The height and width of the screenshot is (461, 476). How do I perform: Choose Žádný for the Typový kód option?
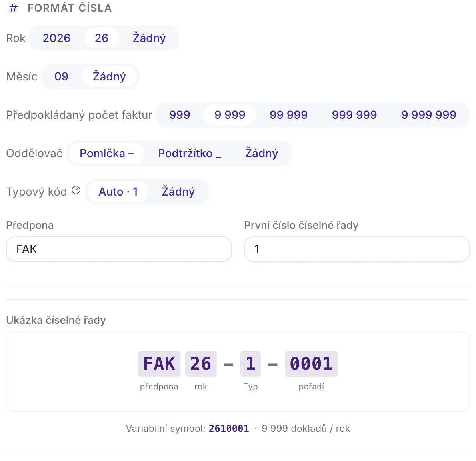point(178,192)
